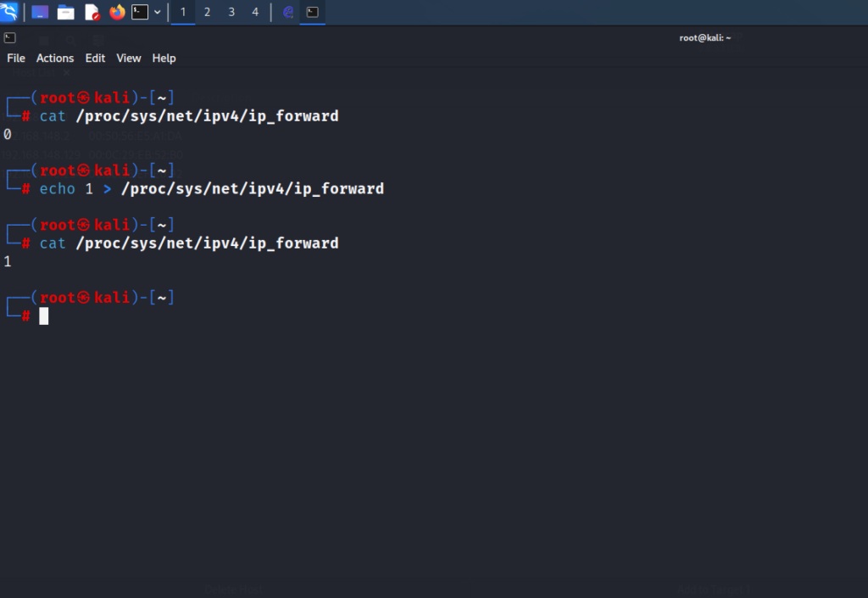This screenshot has height=598, width=868.
Task: Open a new terminal from panel launcher
Action: (140, 12)
